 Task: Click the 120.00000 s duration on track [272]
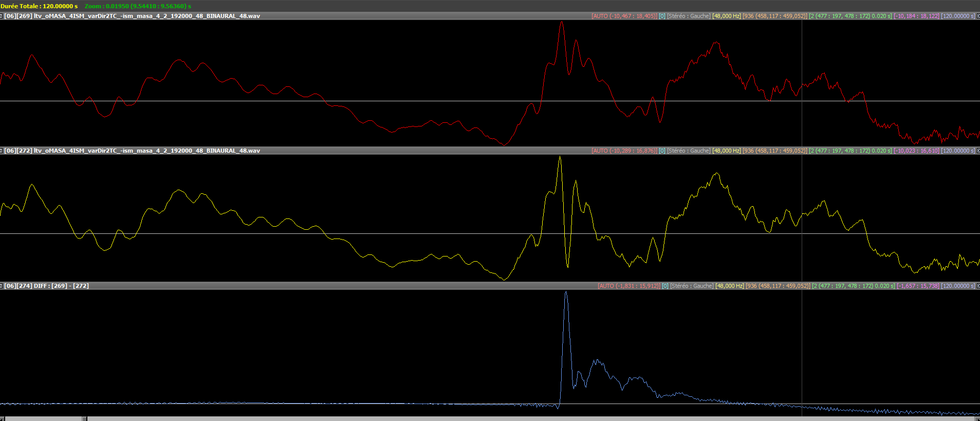pos(958,151)
